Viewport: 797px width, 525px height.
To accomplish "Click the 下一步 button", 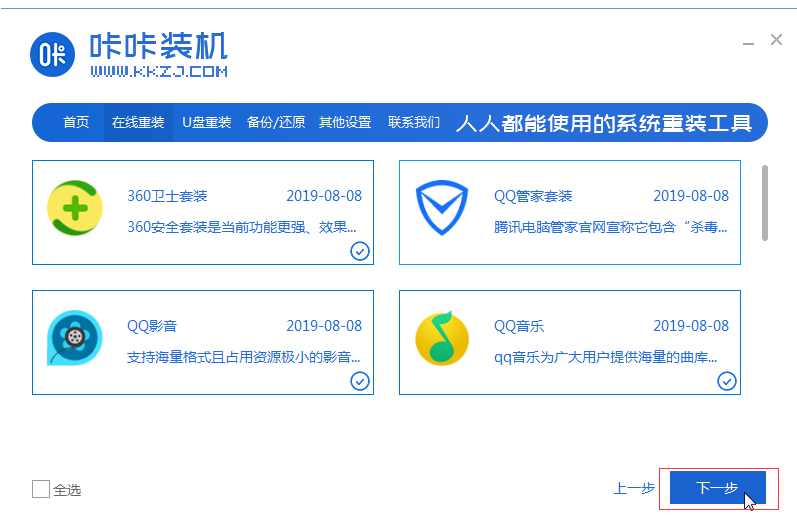I will pos(718,487).
